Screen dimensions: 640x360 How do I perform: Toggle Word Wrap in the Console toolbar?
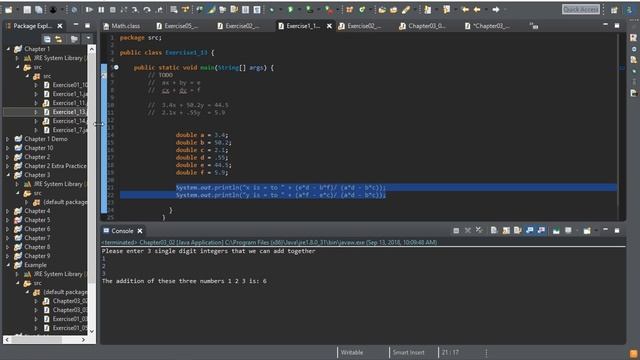[x=518, y=231]
